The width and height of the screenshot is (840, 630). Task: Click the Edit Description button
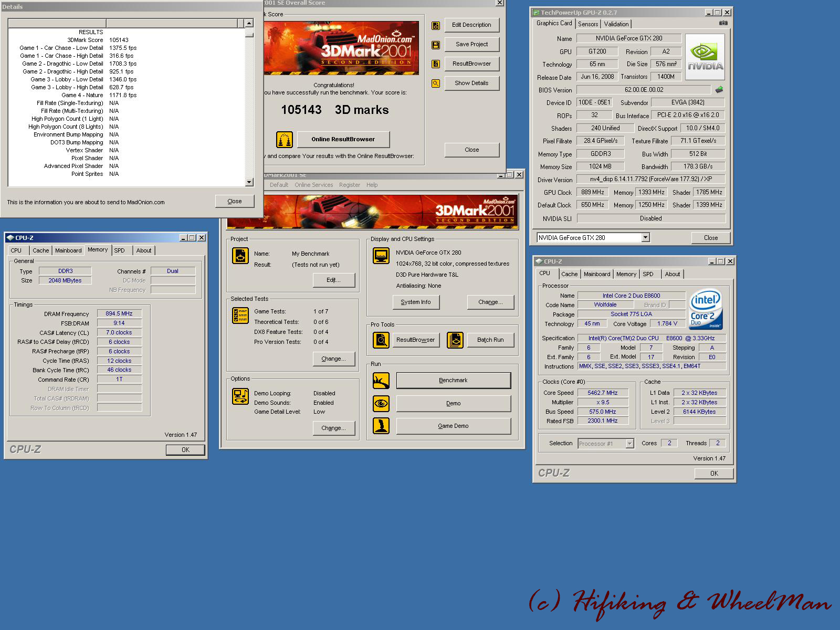[471, 25]
